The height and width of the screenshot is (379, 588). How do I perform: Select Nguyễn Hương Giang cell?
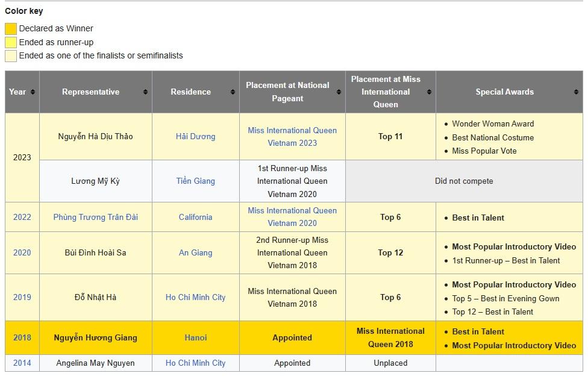pos(96,338)
